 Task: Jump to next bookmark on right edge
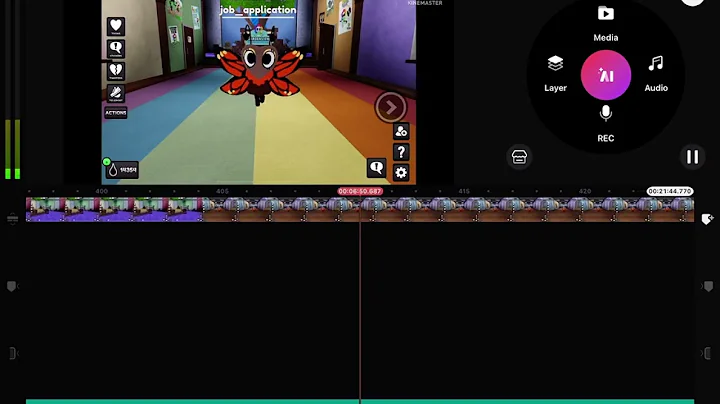point(708,286)
